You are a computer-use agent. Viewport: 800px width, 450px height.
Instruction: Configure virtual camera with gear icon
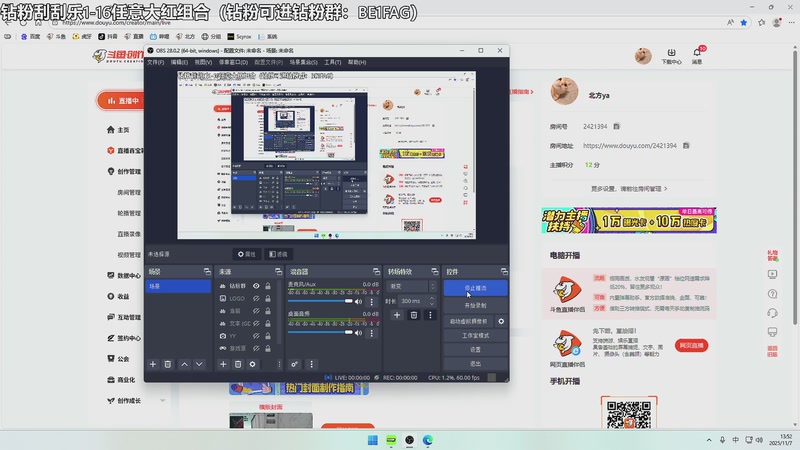coord(501,321)
